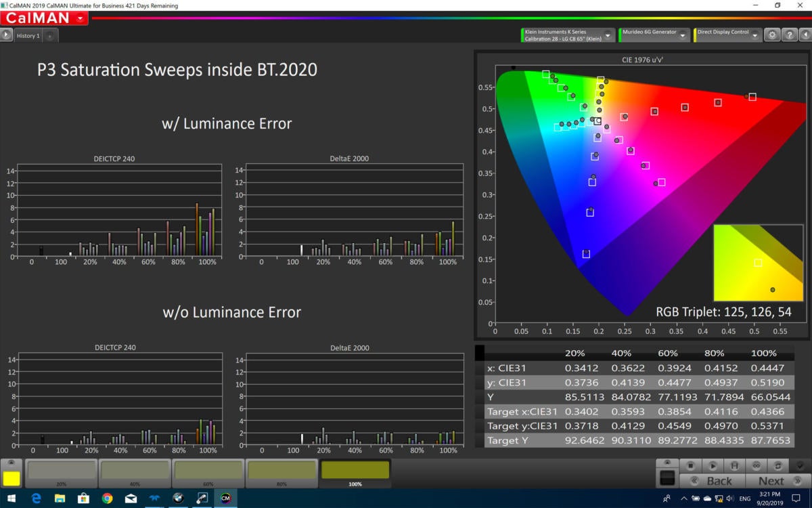Screen dimensions: 812x508
Task: Expand the left workflow panel arrow
Action: coord(6,35)
